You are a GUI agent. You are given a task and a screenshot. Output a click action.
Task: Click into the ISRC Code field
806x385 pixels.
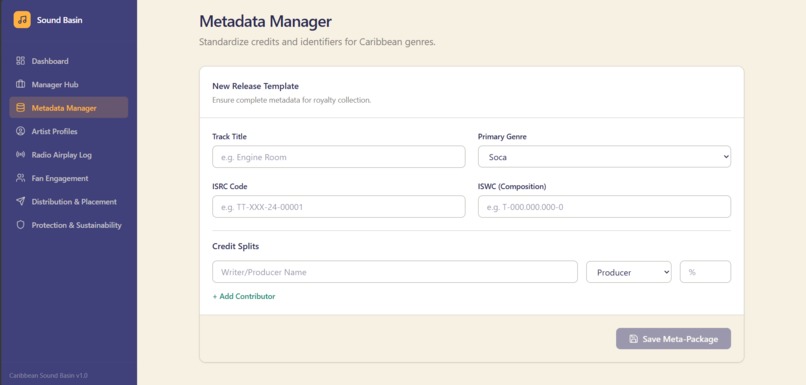[339, 207]
